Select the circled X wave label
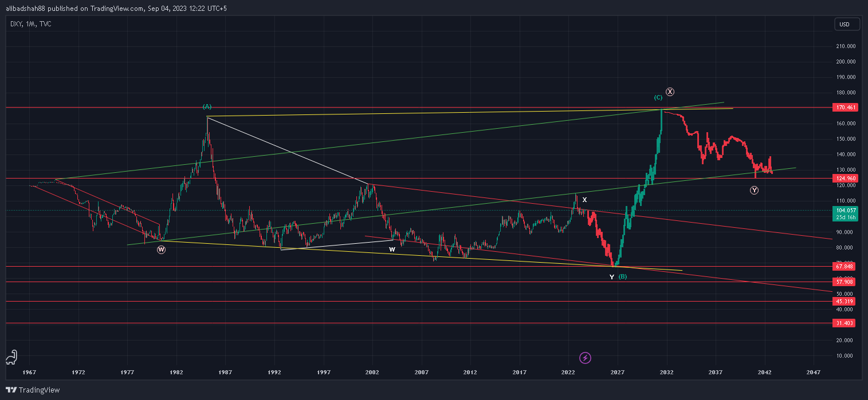Viewport: 868px width, 400px height. pos(670,92)
